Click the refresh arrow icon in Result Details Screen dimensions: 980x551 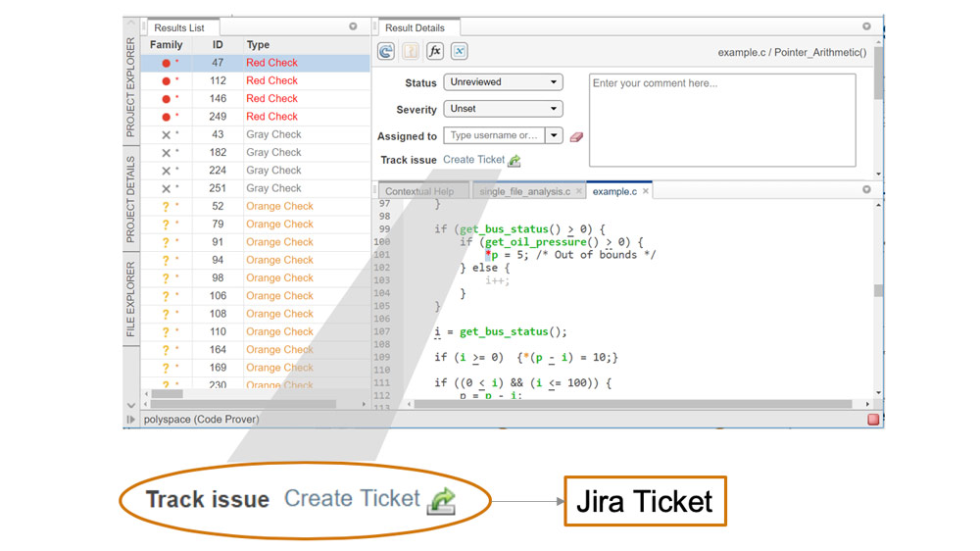[x=386, y=52]
